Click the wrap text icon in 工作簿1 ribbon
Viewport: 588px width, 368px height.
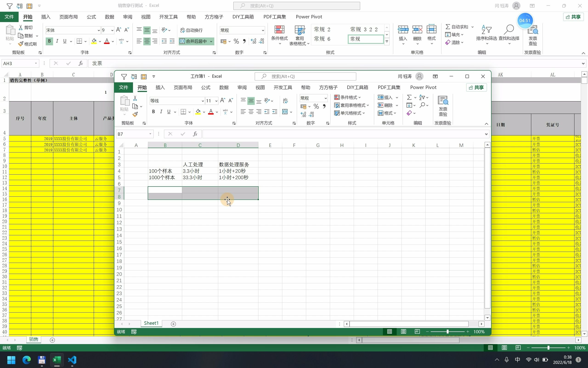[285, 101]
